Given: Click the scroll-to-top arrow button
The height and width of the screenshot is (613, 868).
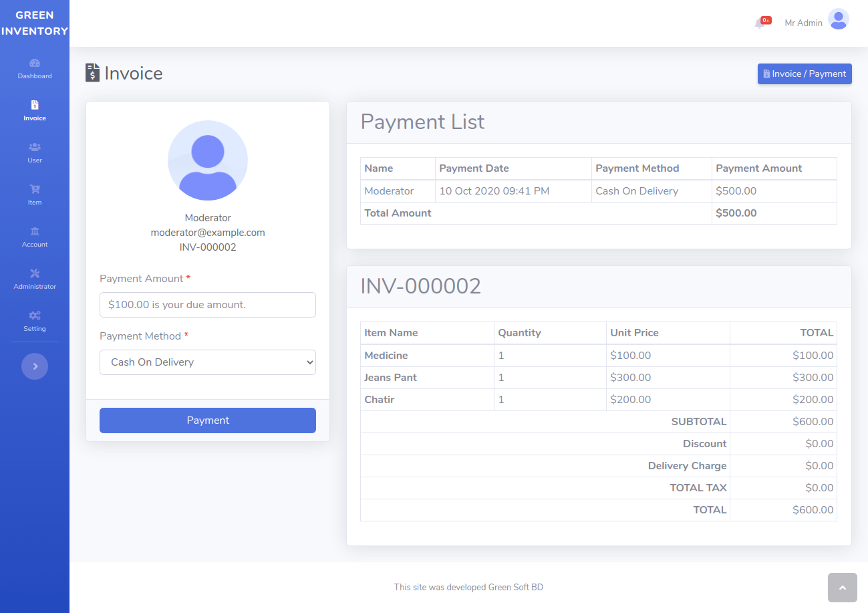Looking at the screenshot, I should coord(842,587).
